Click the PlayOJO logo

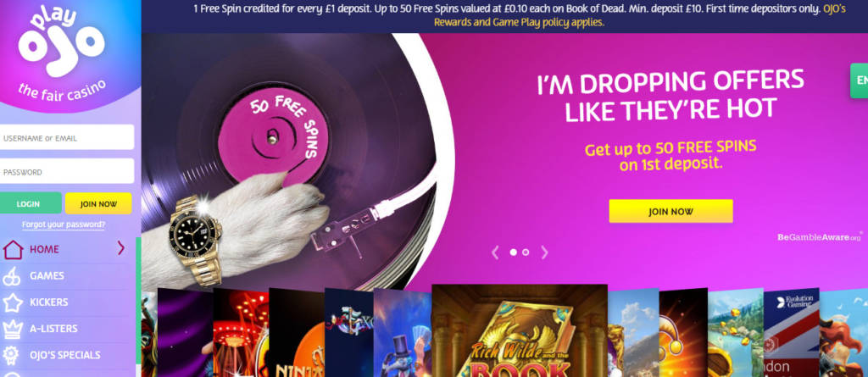pos(61,53)
